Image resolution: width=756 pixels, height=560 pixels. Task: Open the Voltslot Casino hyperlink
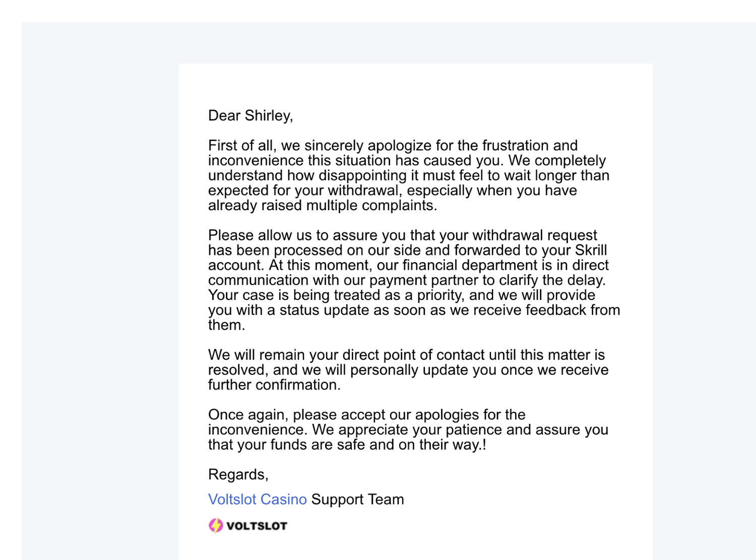coord(257,500)
